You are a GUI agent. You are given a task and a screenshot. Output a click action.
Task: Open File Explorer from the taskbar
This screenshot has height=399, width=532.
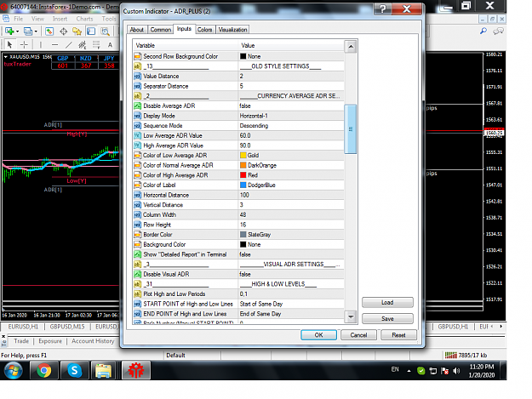point(104,370)
